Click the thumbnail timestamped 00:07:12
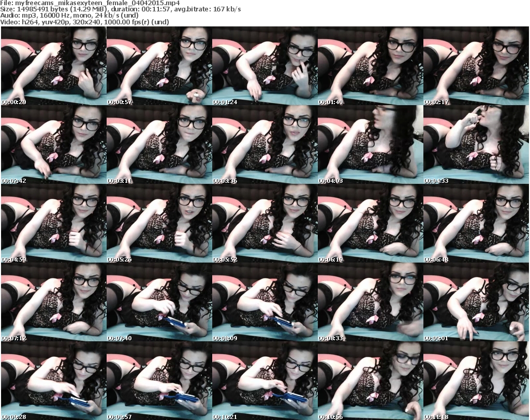The width and height of the screenshot is (530, 420). 53,302
